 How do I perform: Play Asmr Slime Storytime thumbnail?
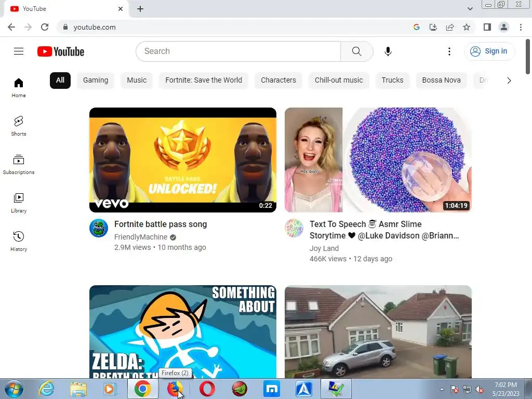[x=378, y=160]
